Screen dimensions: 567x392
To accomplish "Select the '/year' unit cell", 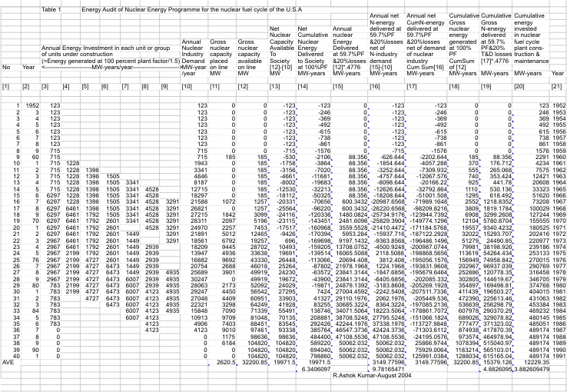I will point(187,74).
